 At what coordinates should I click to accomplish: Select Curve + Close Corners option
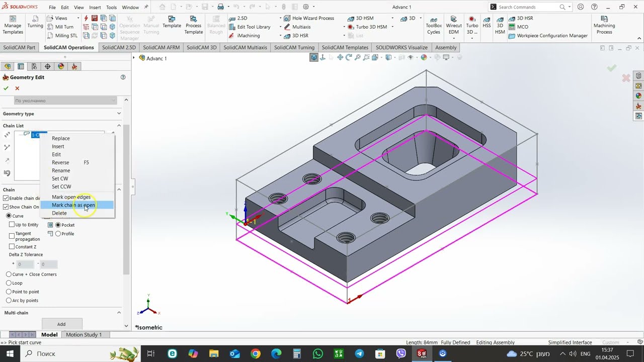coord(9,275)
